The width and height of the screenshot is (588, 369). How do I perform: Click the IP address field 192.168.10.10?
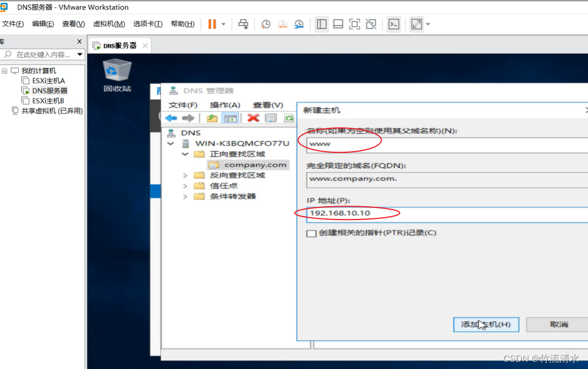(447, 215)
